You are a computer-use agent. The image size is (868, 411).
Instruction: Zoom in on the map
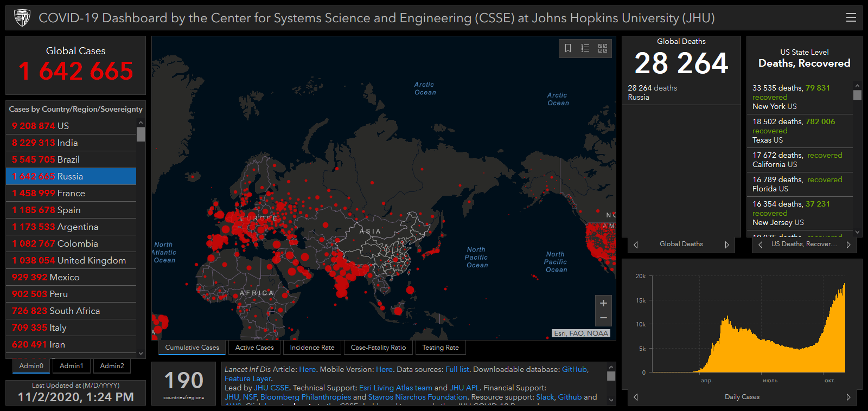point(603,303)
